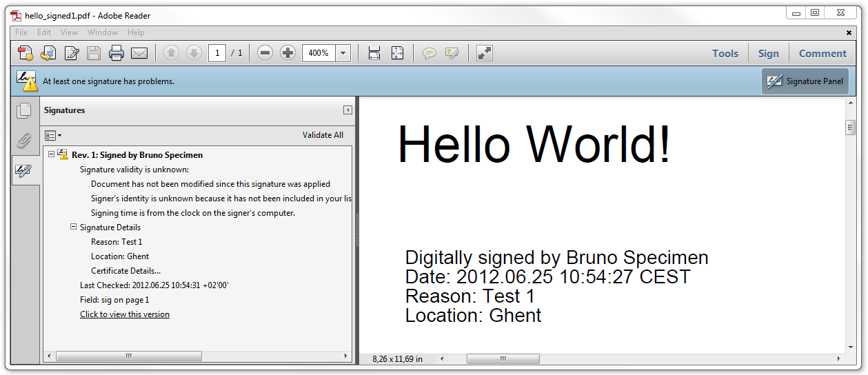Open the 400% zoom level dropdown

pyautogui.click(x=343, y=53)
